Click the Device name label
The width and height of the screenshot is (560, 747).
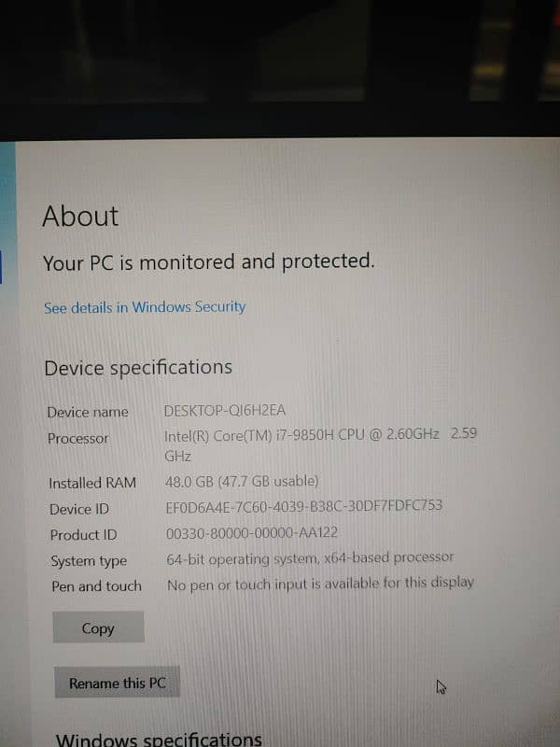pos(88,412)
